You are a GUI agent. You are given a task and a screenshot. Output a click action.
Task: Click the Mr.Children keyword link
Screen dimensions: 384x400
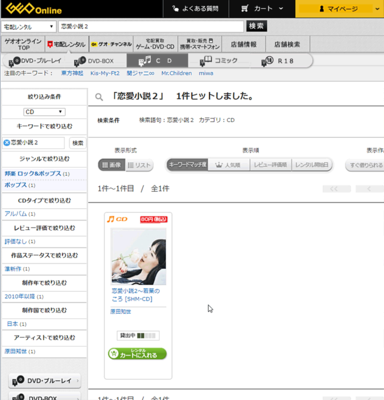pos(177,73)
